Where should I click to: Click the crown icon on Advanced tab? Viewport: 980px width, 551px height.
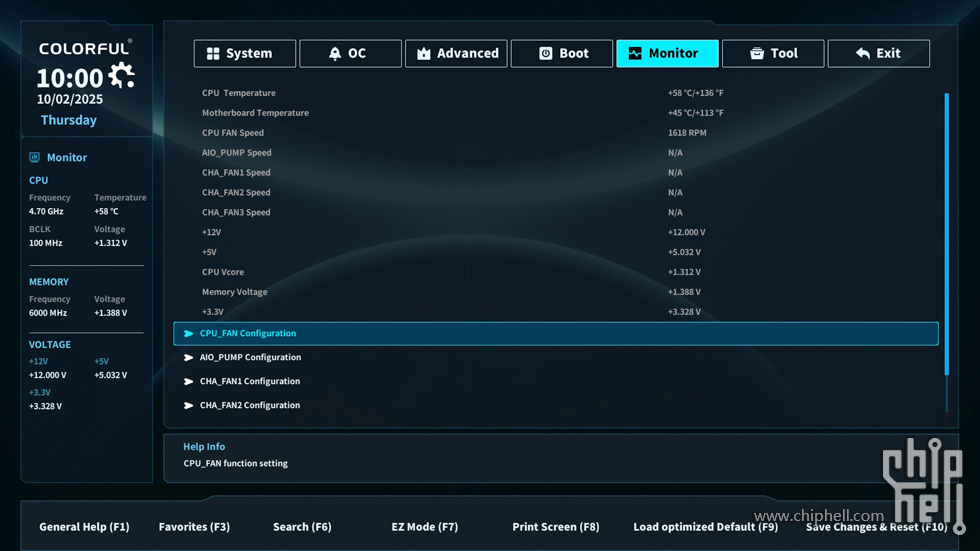coord(424,54)
